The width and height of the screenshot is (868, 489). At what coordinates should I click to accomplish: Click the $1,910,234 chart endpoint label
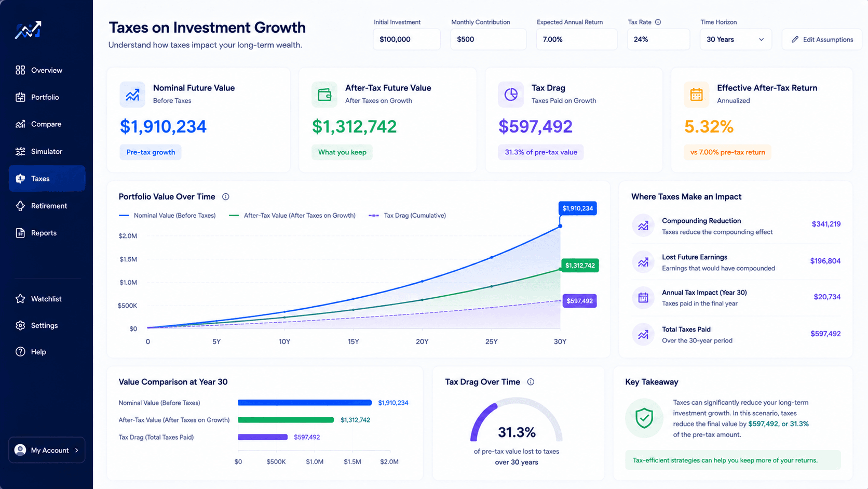point(577,208)
